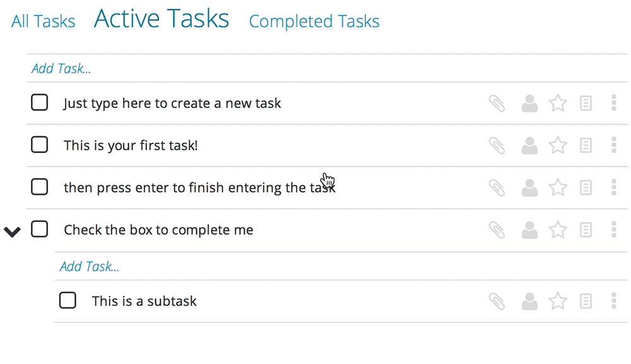Image resolution: width=631 pixels, height=364 pixels.
Task: Open three-dot menu for 'This is your first task!'
Action: 614,145
